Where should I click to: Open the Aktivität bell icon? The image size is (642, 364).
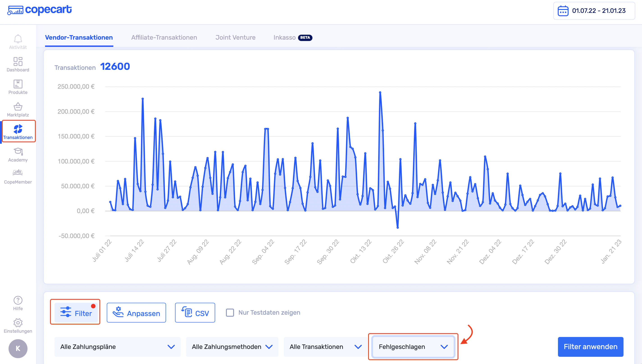click(x=18, y=39)
